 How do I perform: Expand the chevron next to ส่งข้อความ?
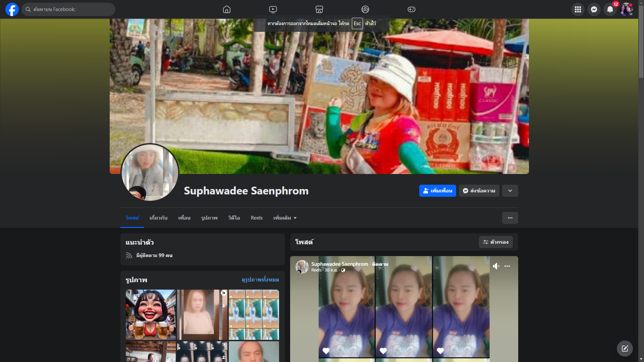[x=510, y=191]
